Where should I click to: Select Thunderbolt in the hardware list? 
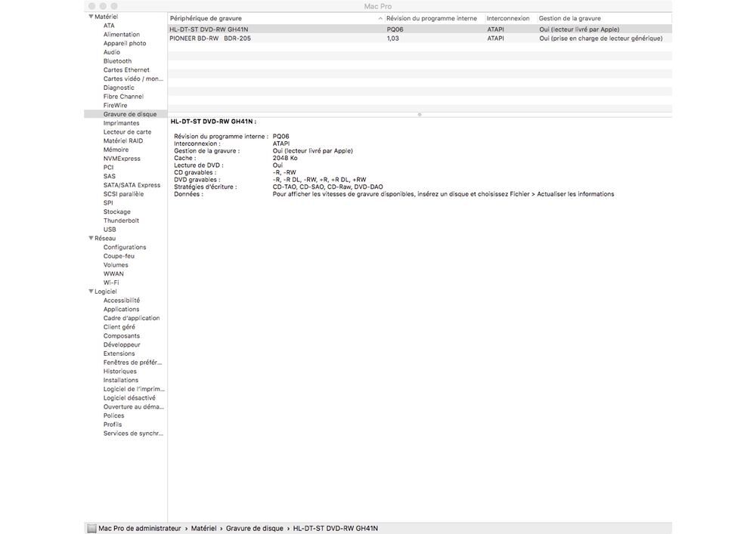coord(121,221)
